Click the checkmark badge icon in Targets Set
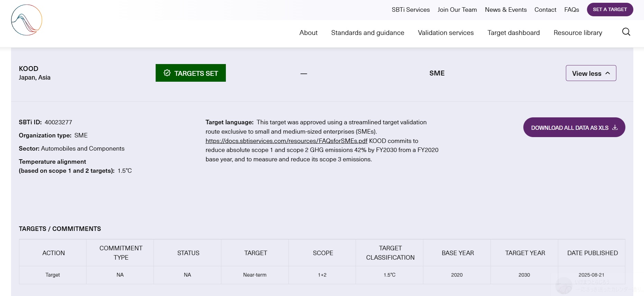The width and height of the screenshot is (644, 296). (167, 73)
